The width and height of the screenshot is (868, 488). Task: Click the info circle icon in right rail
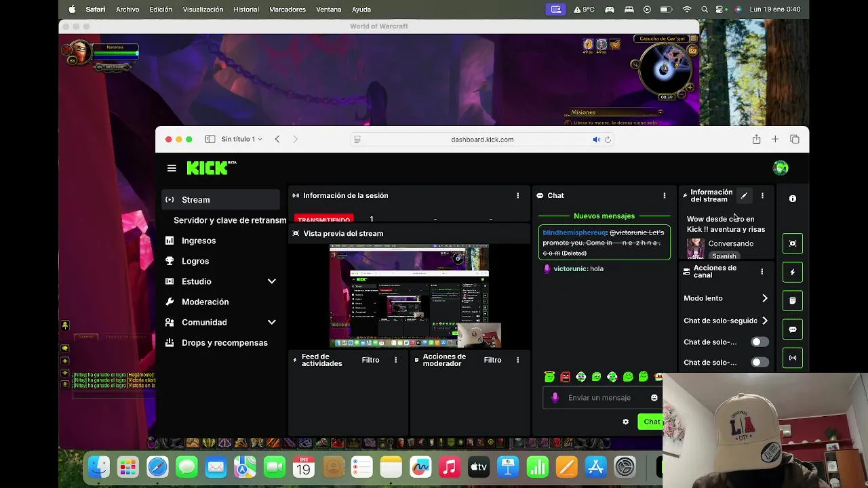(793, 199)
